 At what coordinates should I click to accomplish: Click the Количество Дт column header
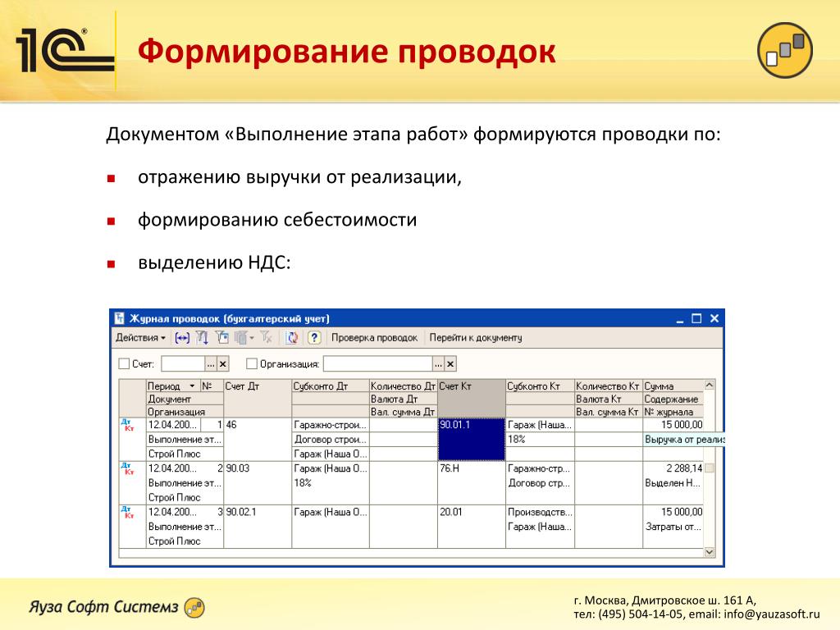coord(403,386)
